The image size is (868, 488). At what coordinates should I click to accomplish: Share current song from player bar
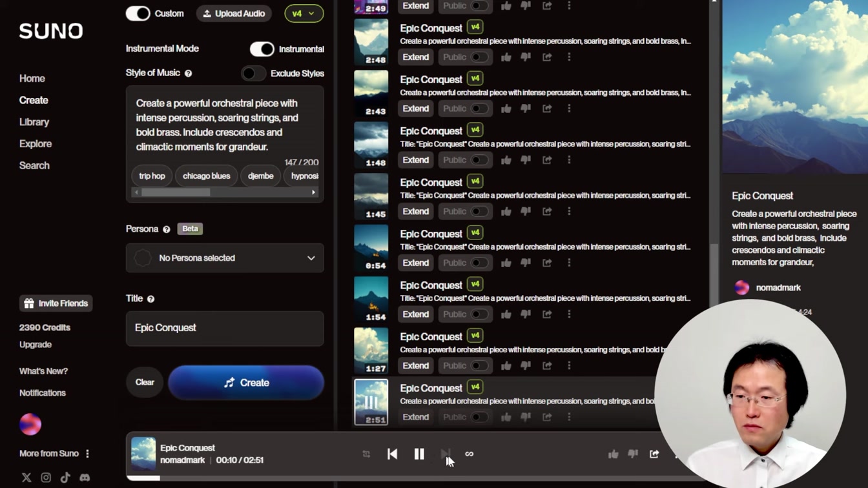point(654,454)
